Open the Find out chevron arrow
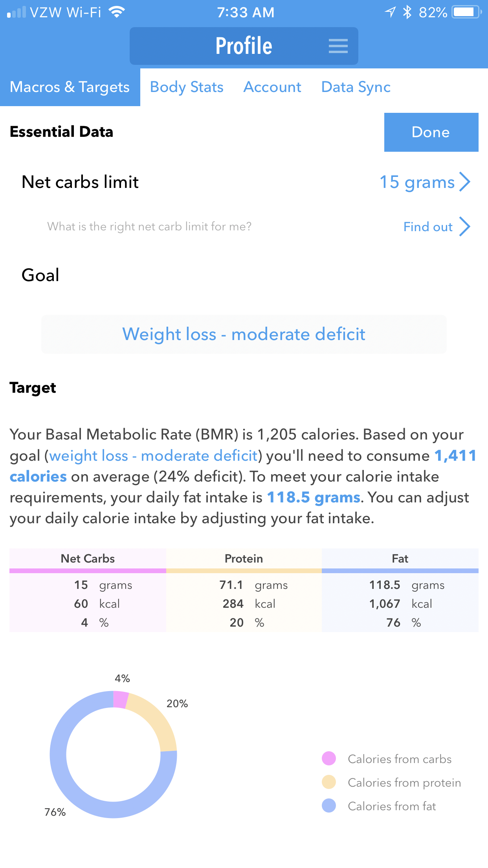The image size is (488, 868). [x=465, y=226]
